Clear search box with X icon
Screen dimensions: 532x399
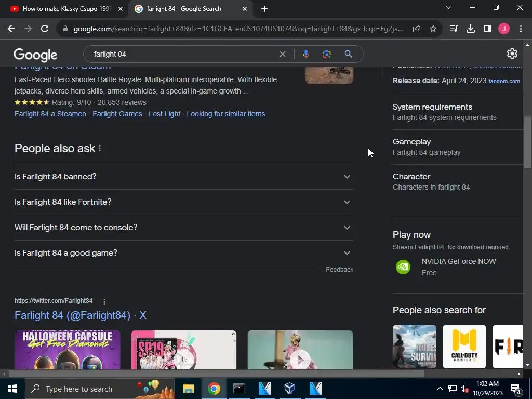coord(282,54)
